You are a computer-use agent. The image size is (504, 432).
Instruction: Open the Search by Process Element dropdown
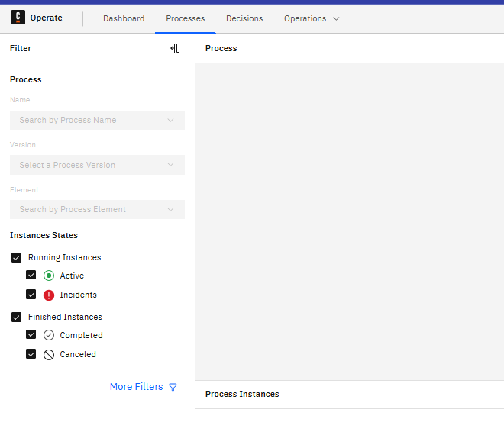(x=97, y=209)
